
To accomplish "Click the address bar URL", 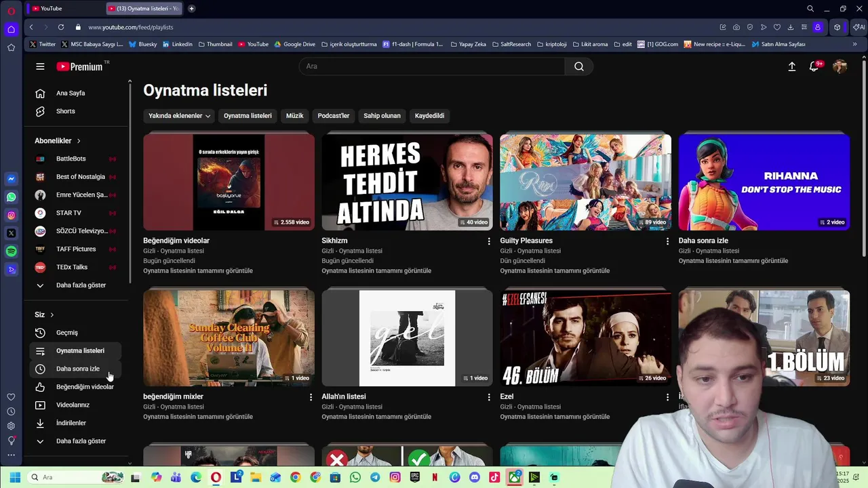I will (x=131, y=27).
